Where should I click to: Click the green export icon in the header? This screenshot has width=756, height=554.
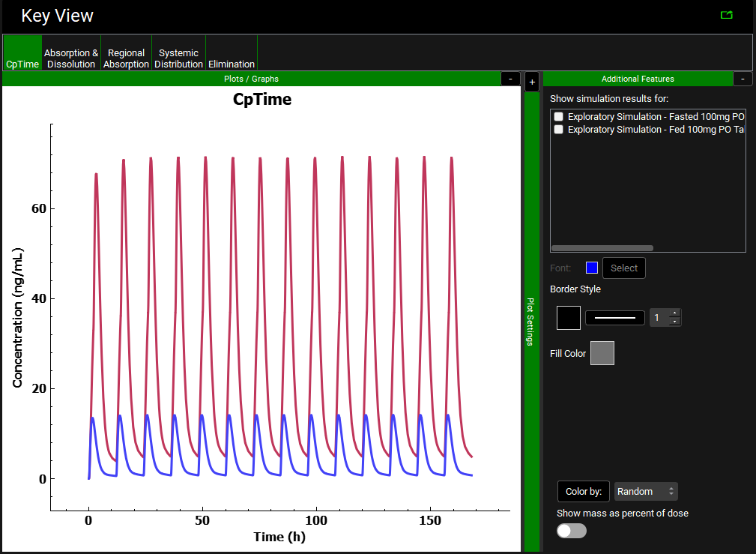click(725, 15)
